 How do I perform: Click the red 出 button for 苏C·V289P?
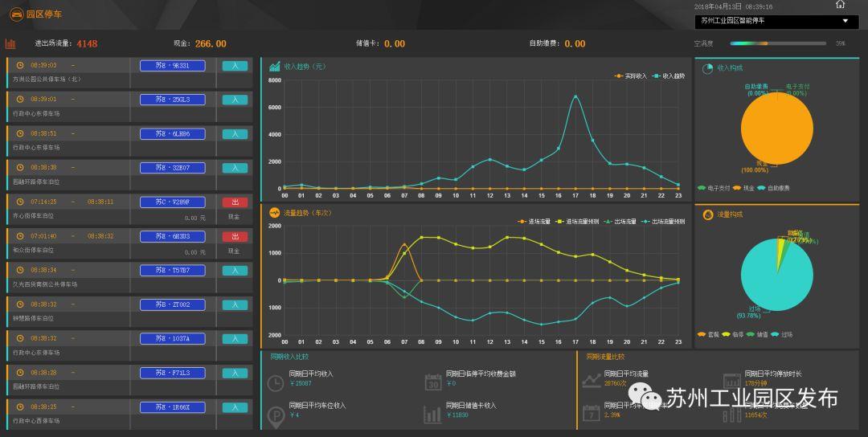pos(235,202)
